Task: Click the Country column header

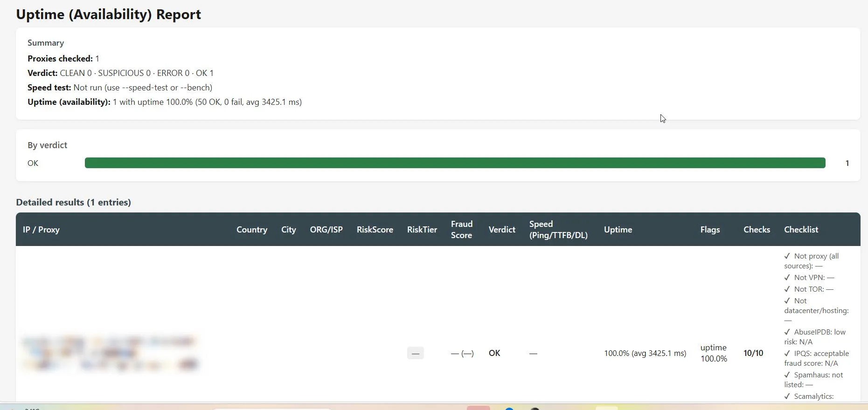Action: click(x=252, y=230)
